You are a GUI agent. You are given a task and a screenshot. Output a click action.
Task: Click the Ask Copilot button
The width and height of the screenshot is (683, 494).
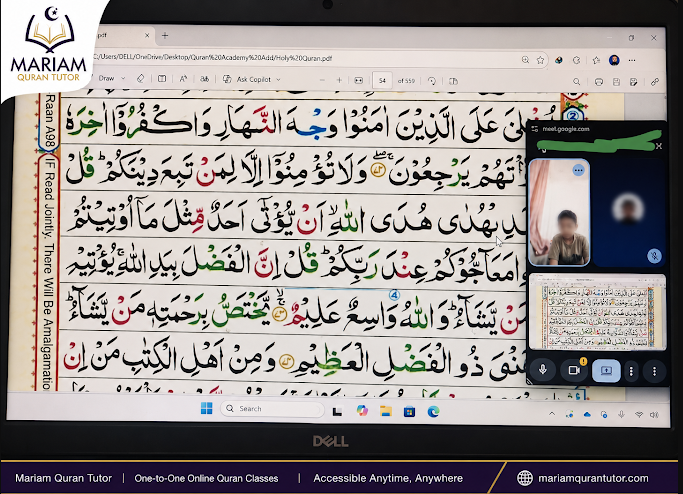click(x=247, y=79)
